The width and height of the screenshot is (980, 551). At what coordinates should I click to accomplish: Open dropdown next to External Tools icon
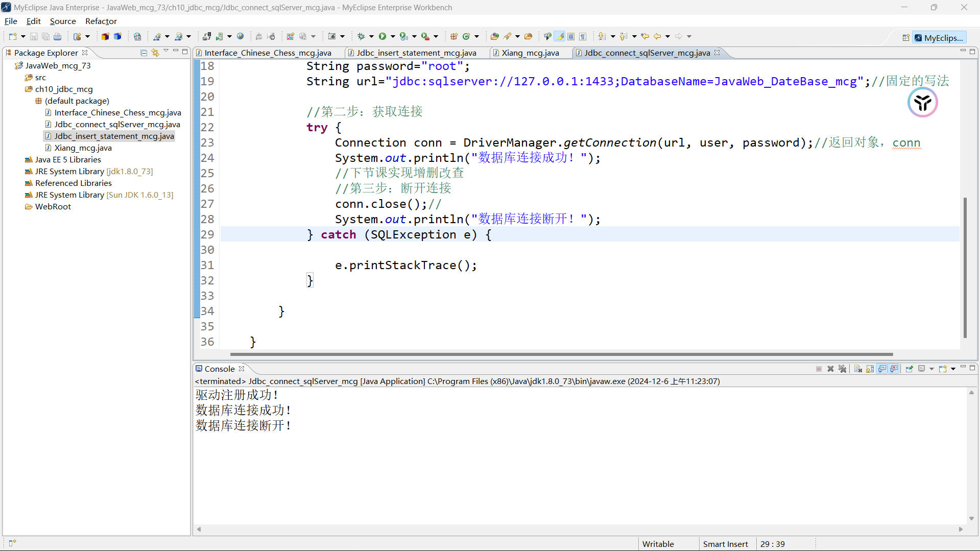pos(436,36)
